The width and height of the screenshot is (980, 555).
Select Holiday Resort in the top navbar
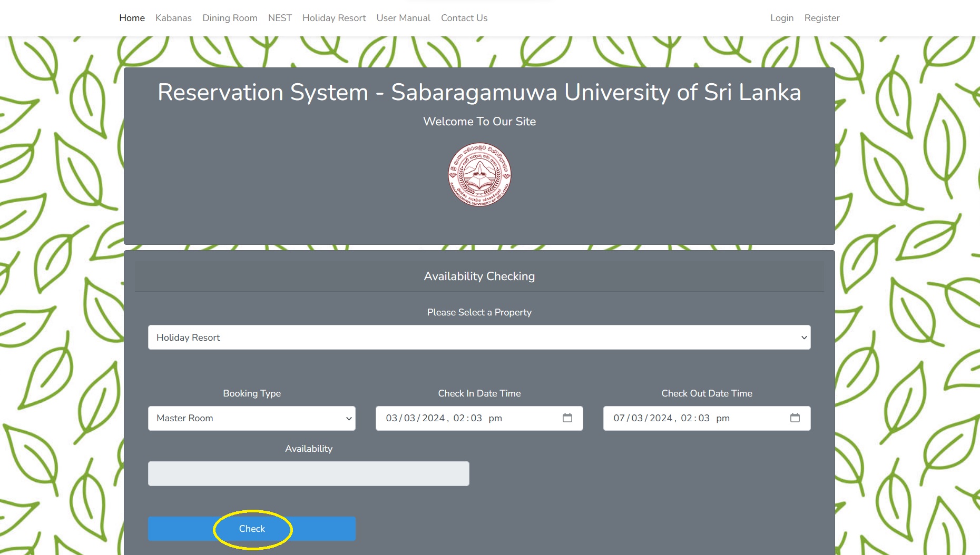point(334,18)
